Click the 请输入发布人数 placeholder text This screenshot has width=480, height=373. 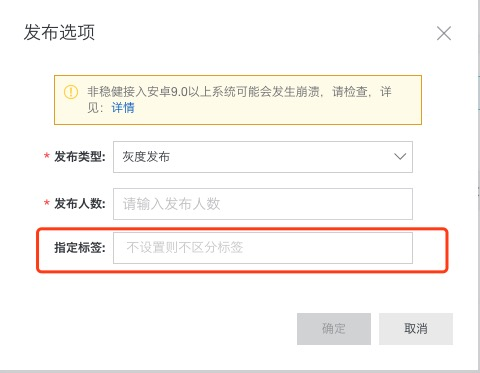point(171,204)
